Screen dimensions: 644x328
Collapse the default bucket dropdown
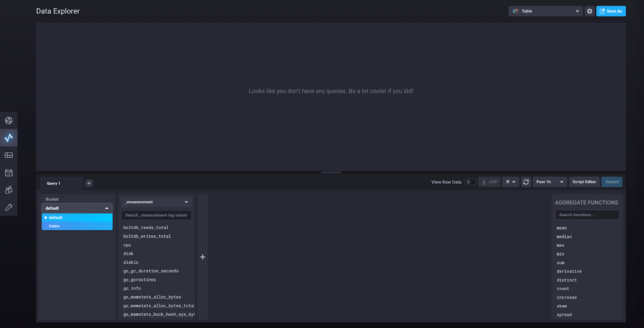coord(77,208)
